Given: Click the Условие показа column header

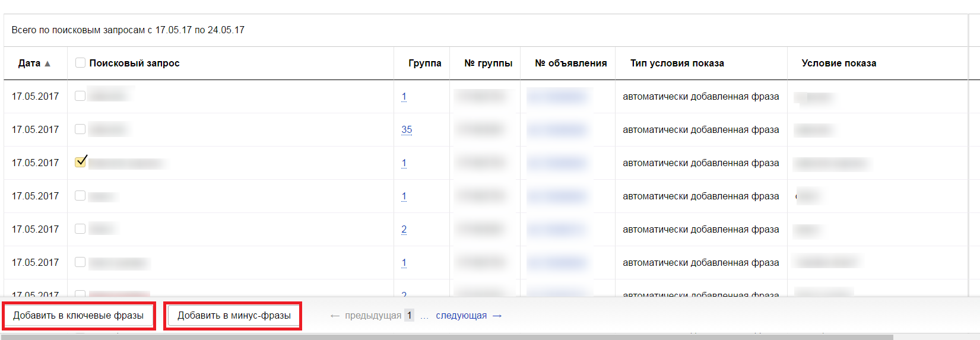Looking at the screenshot, I should click(838, 63).
